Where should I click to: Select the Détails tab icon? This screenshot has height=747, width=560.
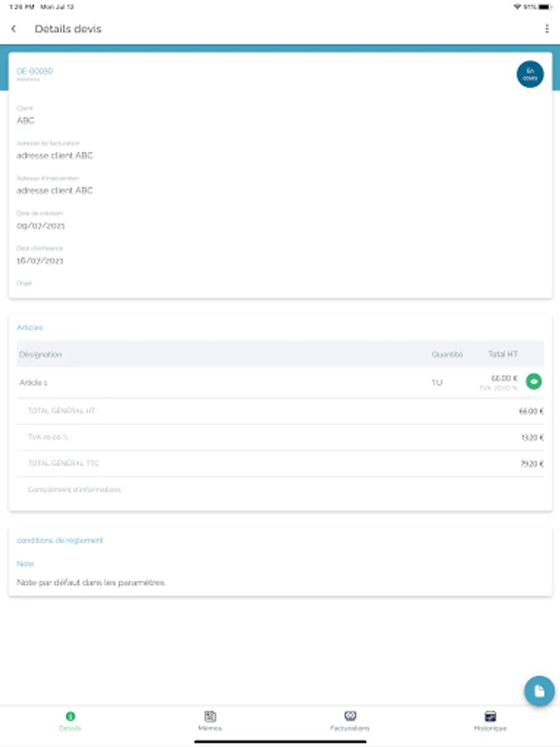coord(70,715)
